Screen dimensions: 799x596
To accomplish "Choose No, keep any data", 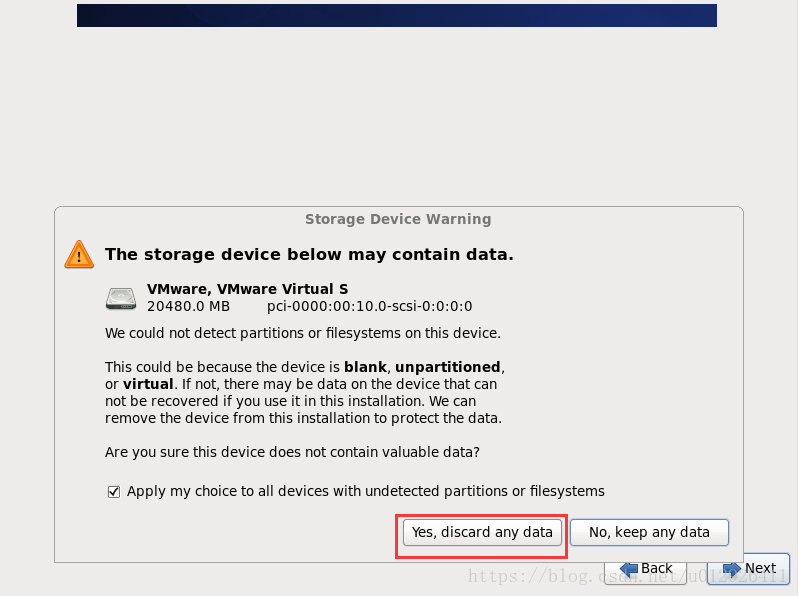I will click(649, 532).
